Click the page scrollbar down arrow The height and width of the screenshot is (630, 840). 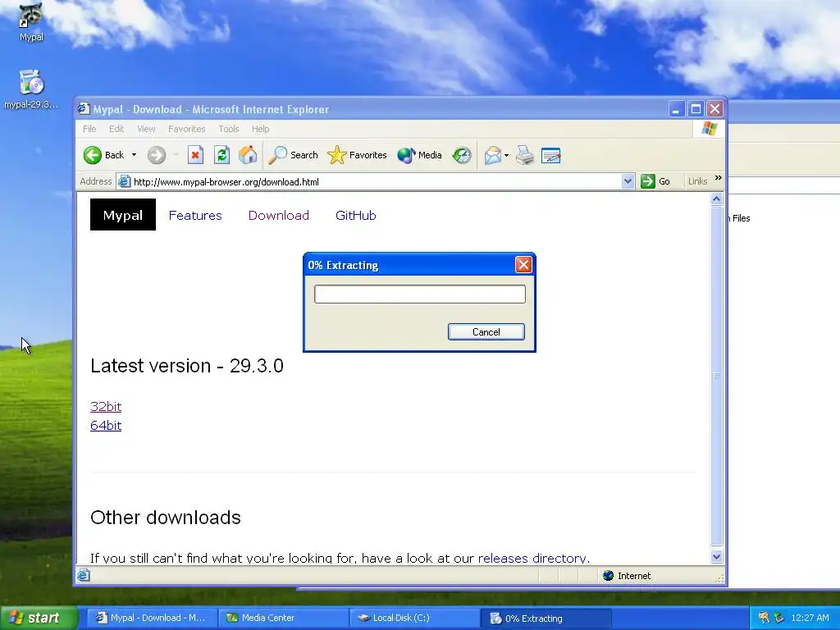coord(716,557)
